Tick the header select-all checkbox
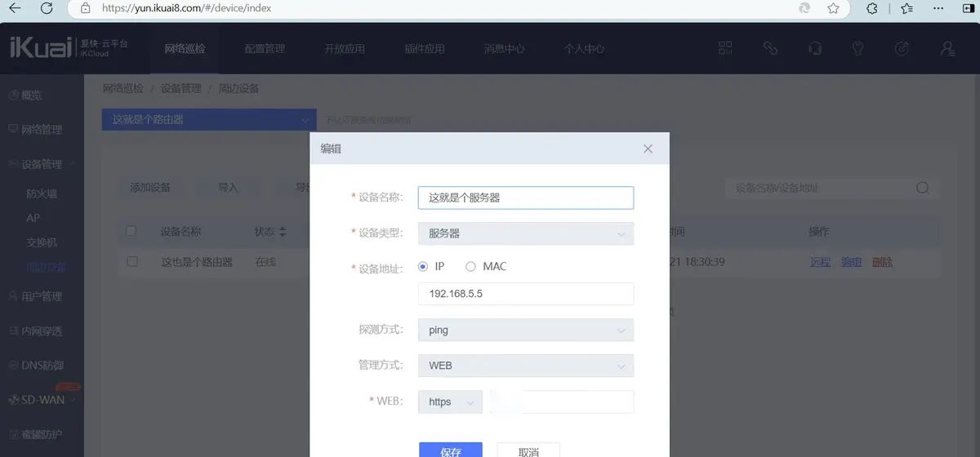The width and height of the screenshot is (980, 457). 131,232
